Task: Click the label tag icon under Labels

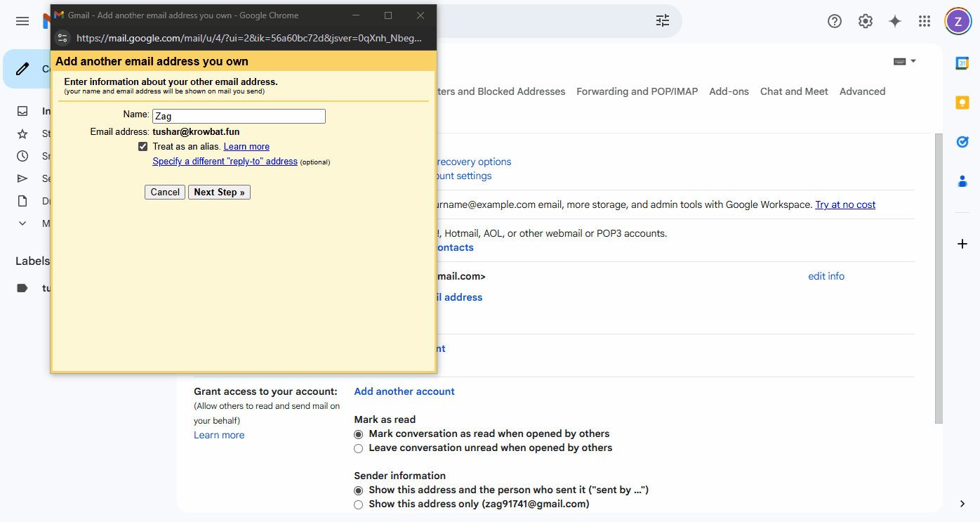Action: coord(22,288)
